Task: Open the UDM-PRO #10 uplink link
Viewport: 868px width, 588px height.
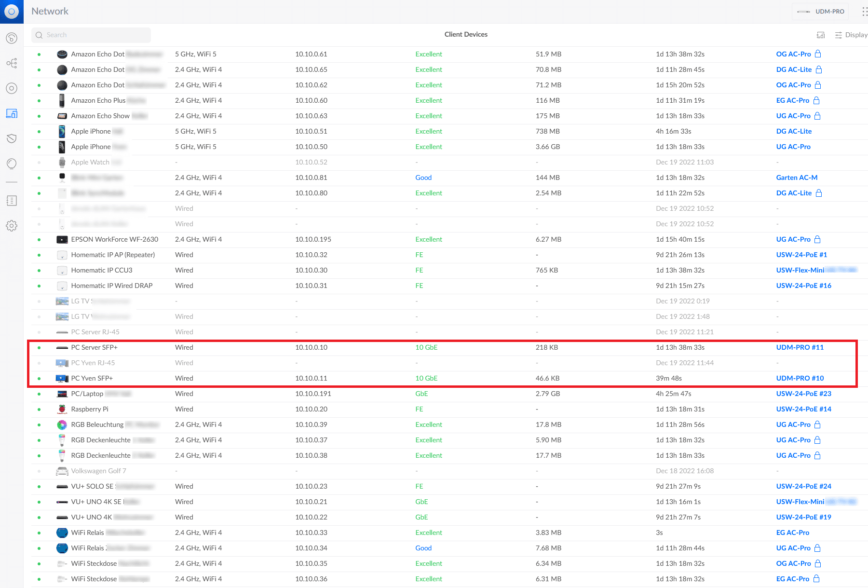Action: tap(800, 378)
